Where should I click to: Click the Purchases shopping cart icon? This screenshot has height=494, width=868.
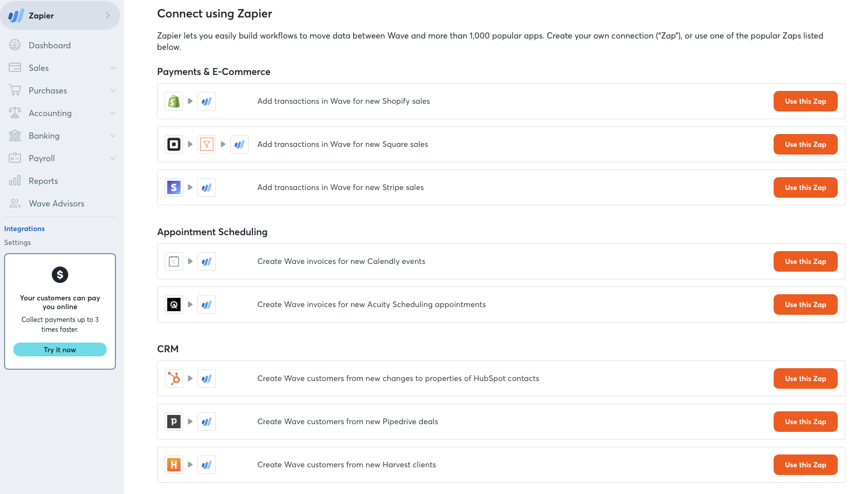coord(15,90)
